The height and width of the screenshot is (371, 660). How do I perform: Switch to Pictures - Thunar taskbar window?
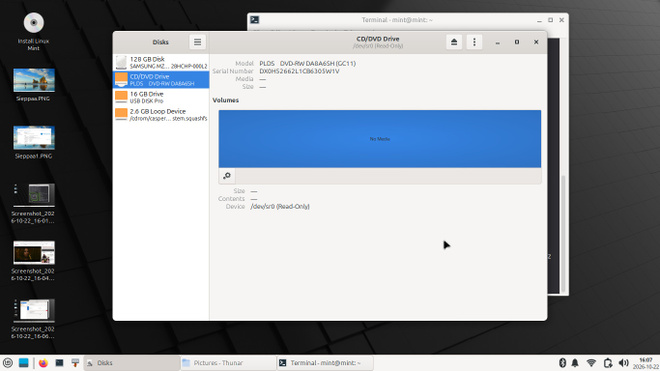228,363
